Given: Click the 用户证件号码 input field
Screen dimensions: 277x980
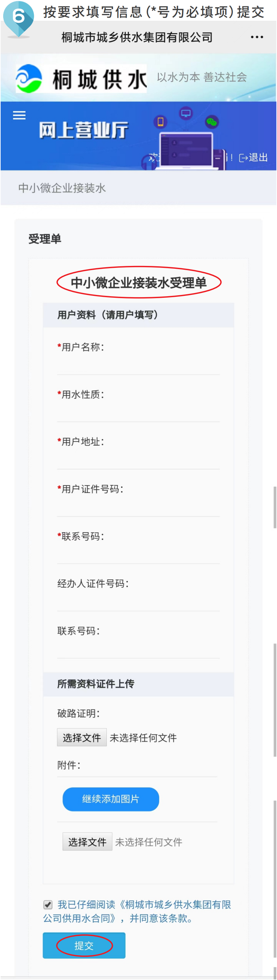Looking at the screenshot, I should tap(138, 505).
